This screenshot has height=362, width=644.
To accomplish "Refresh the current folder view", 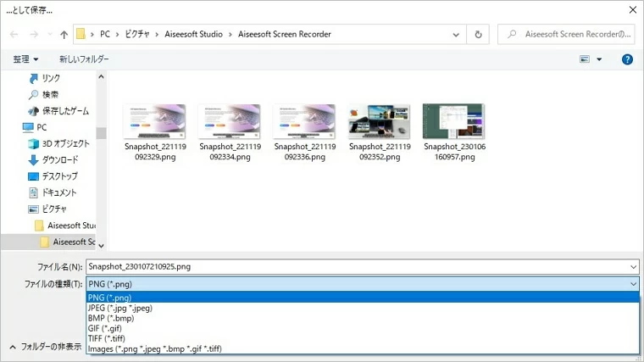I will (x=478, y=35).
